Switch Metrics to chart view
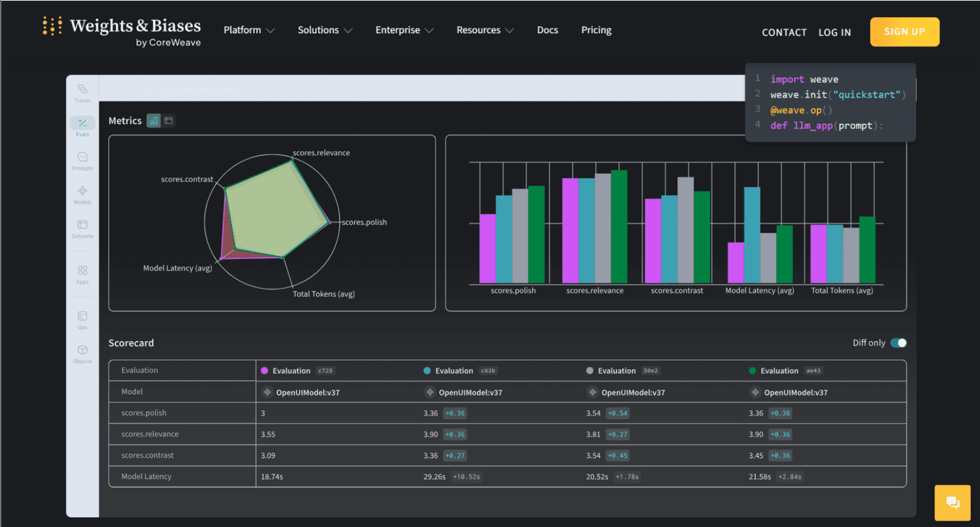 pos(153,121)
